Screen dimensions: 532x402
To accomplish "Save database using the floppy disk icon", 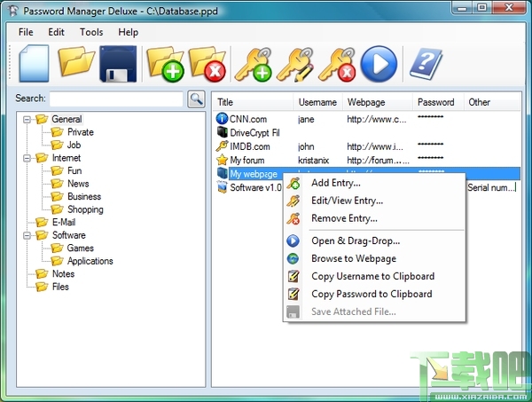I will 118,64.
